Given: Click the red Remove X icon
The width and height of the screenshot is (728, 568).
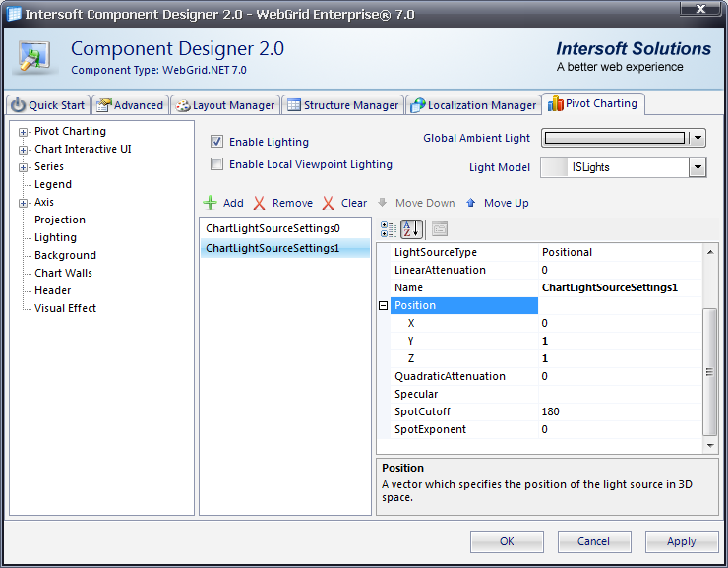Looking at the screenshot, I should [260, 203].
